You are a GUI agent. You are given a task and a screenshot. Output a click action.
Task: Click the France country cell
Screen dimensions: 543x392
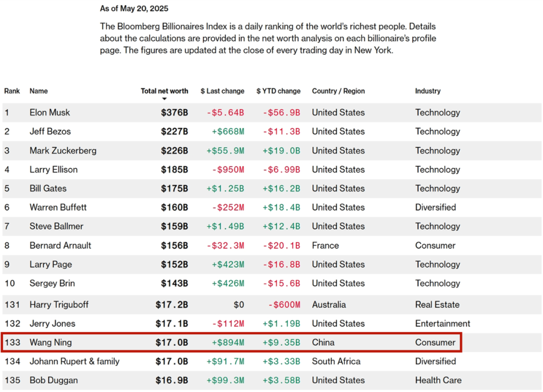pyautogui.click(x=325, y=246)
